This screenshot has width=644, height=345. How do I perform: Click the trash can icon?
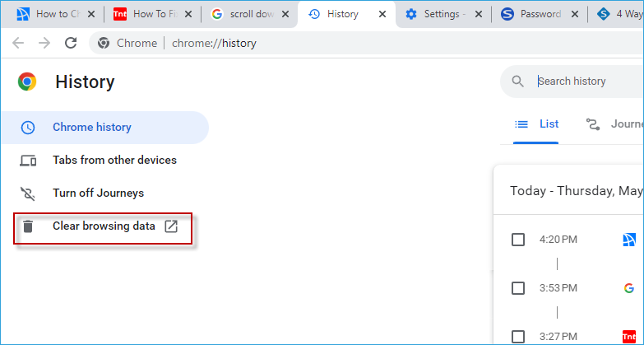coord(28,226)
